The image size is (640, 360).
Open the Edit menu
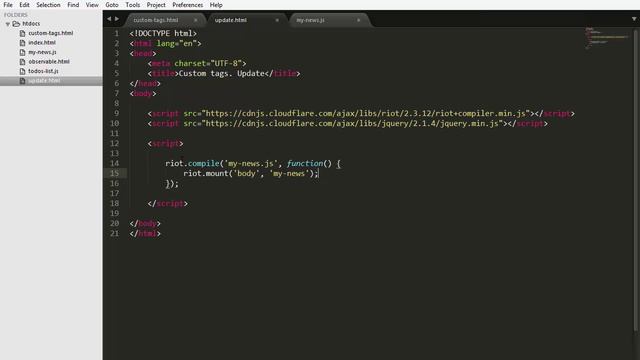24,5
